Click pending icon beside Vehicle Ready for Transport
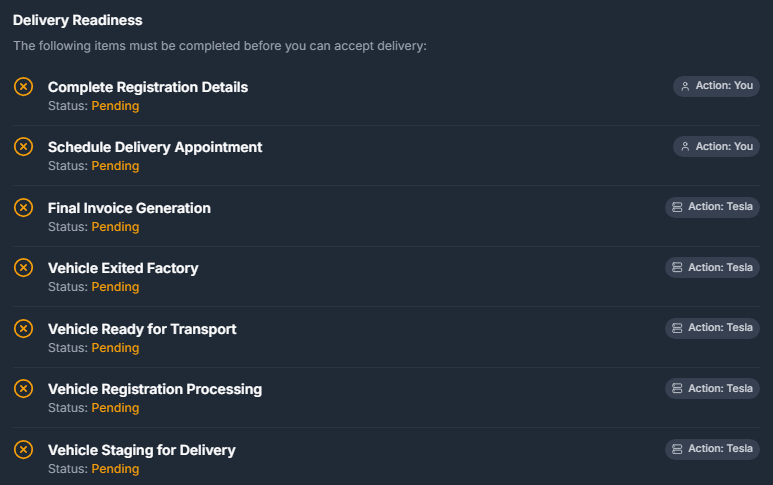The height and width of the screenshot is (485, 773). 23,328
